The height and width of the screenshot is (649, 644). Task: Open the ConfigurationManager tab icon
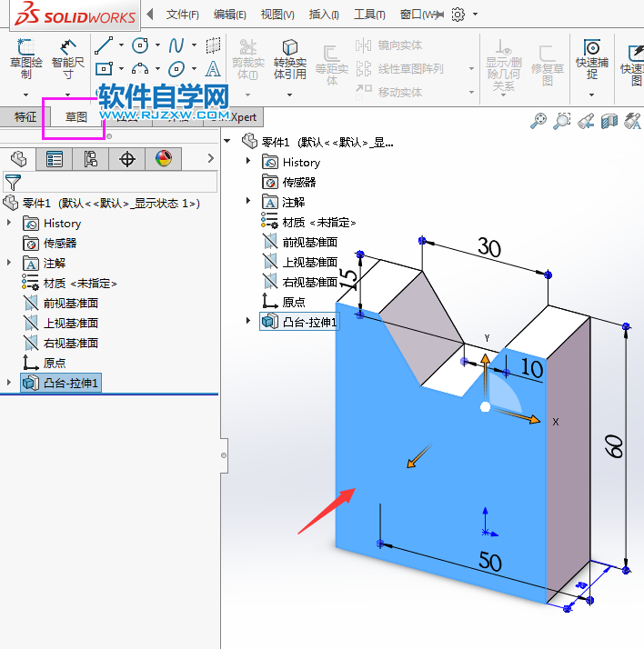coord(91,158)
